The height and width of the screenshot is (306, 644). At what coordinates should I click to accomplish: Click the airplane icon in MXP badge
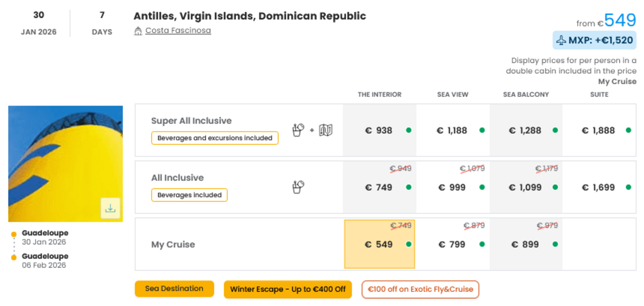(561, 40)
